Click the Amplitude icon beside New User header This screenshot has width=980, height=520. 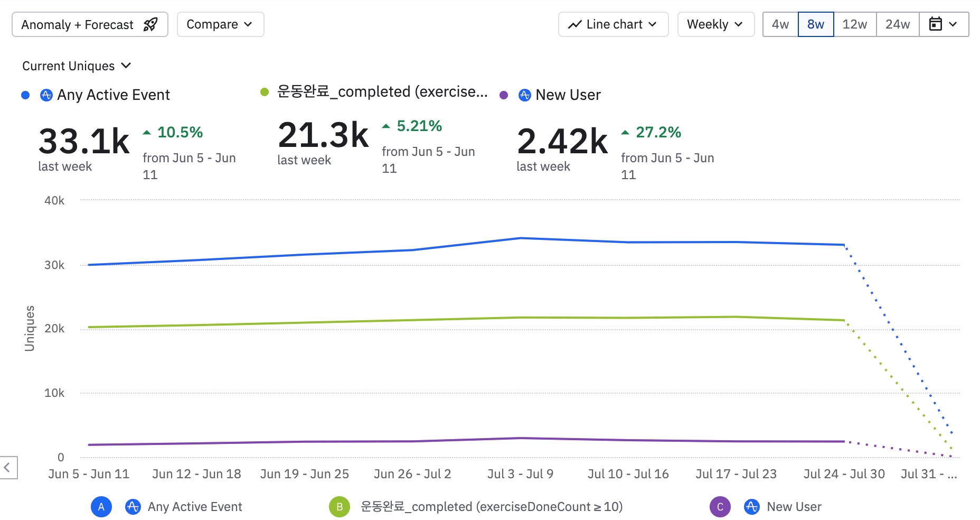525,95
